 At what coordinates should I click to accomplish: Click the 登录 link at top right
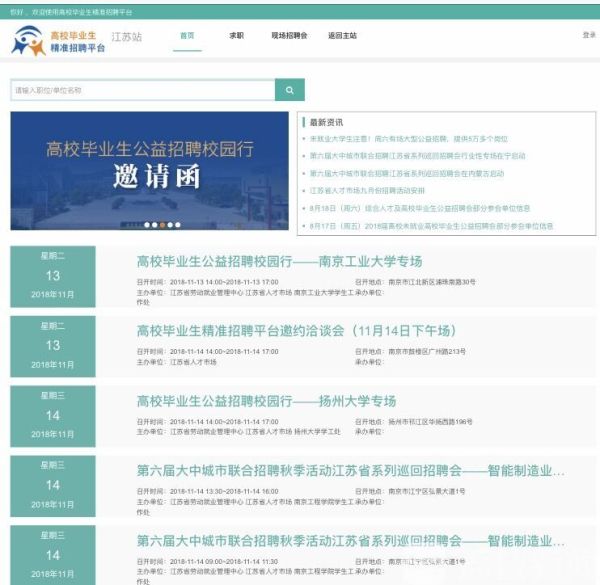(588, 35)
